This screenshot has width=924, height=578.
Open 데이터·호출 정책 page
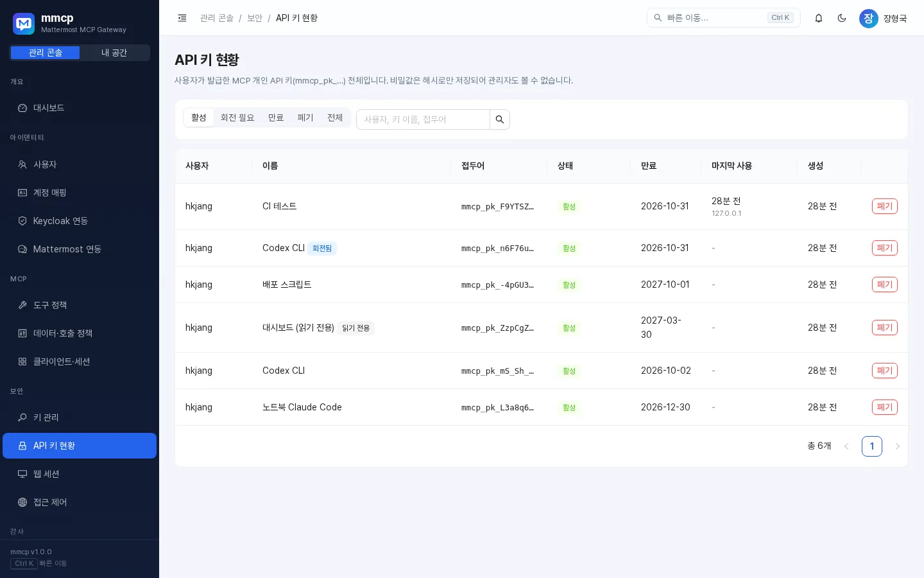(x=80, y=333)
